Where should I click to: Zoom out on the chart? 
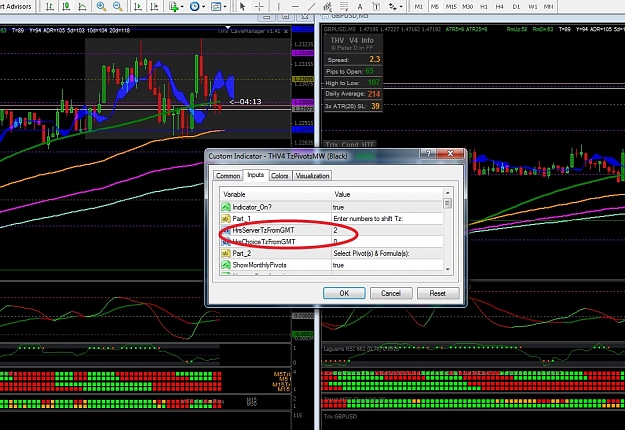click(118, 6)
